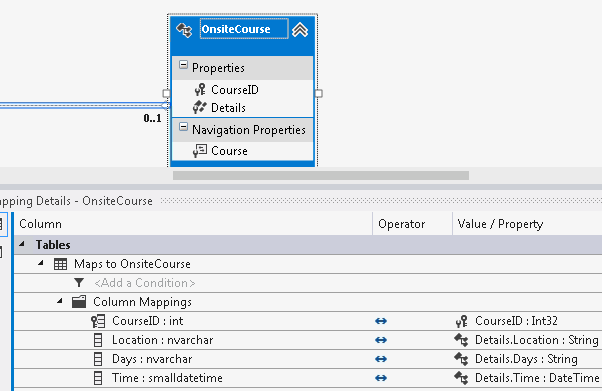Viewport: 602px width, 391px height.
Task: Collapse the OnsiteCourse entity with the double chevron
Action: (300, 30)
